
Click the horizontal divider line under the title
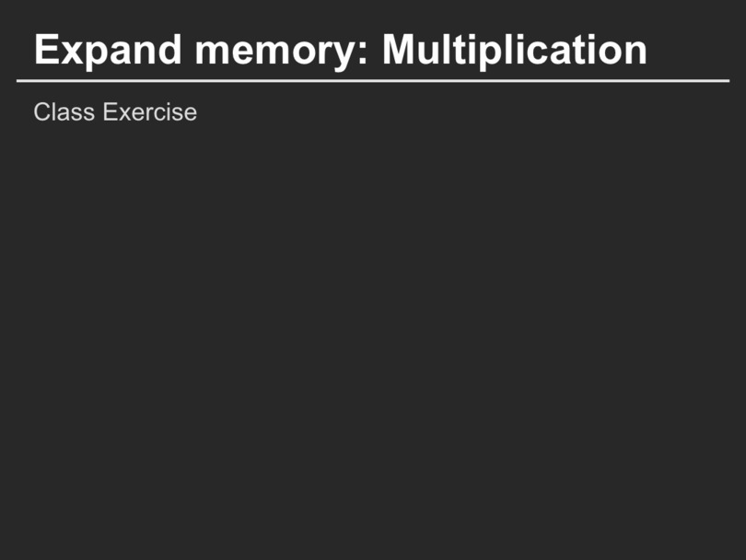coord(373,81)
